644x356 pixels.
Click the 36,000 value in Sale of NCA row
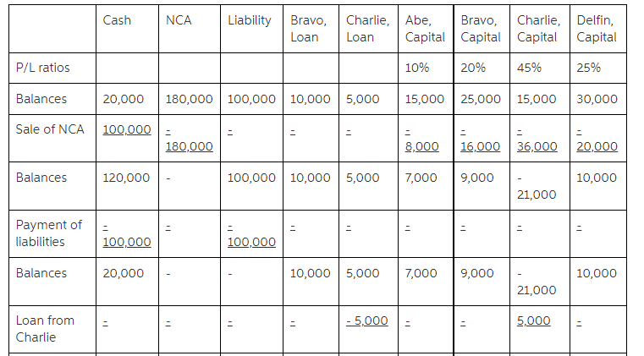click(537, 146)
